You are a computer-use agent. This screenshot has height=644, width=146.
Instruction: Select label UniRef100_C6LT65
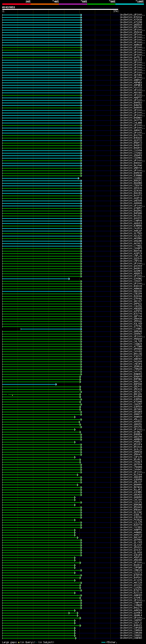pyautogui.click(x=131, y=342)
